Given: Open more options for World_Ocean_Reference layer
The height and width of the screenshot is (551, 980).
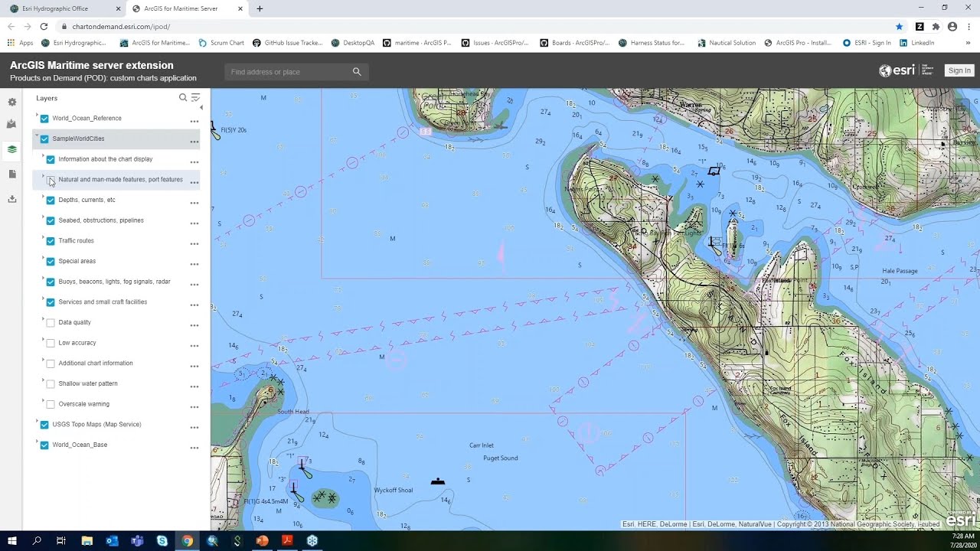Looking at the screenshot, I should (x=194, y=121).
